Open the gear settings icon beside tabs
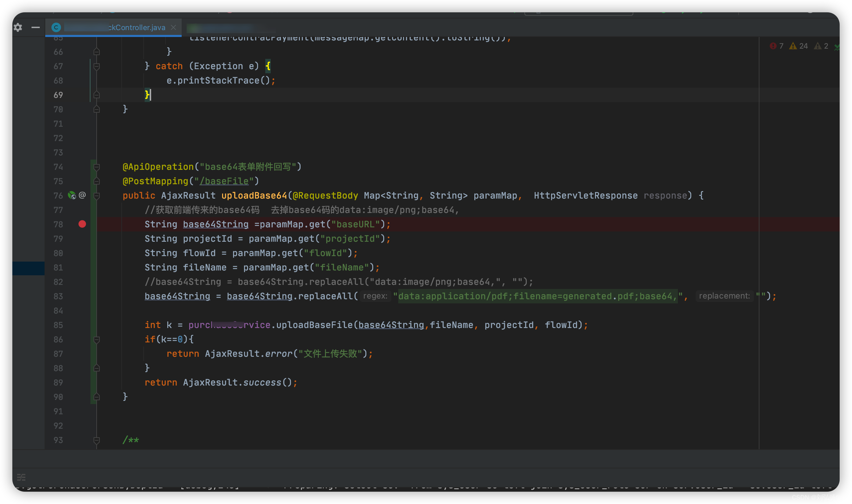Screen dimensions: 852x504 tap(18, 27)
